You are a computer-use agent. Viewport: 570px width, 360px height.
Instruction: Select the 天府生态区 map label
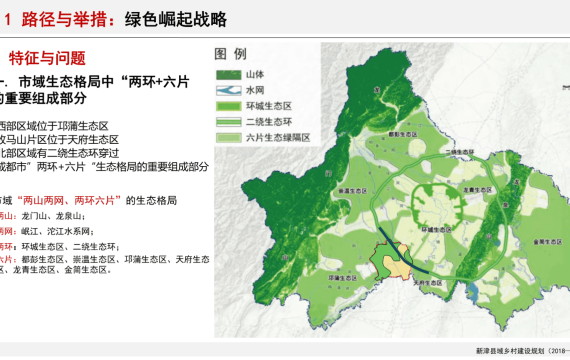coord(428,283)
